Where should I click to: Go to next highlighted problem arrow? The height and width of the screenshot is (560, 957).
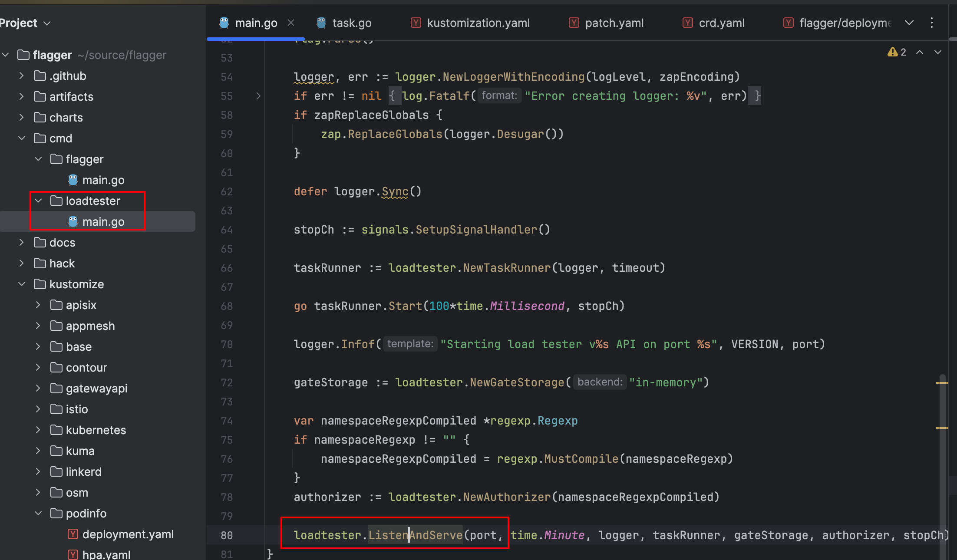point(938,52)
